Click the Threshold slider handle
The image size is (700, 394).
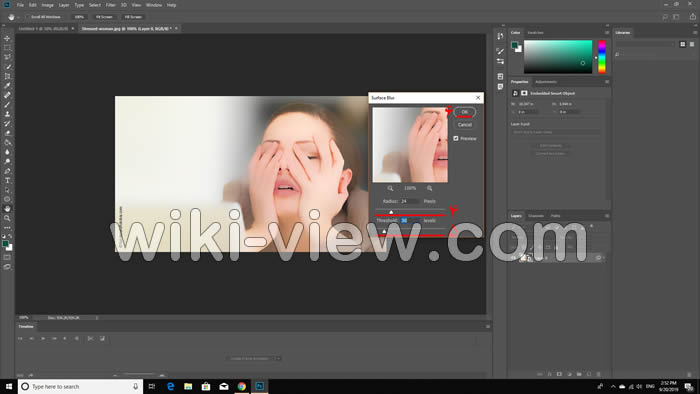384,231
